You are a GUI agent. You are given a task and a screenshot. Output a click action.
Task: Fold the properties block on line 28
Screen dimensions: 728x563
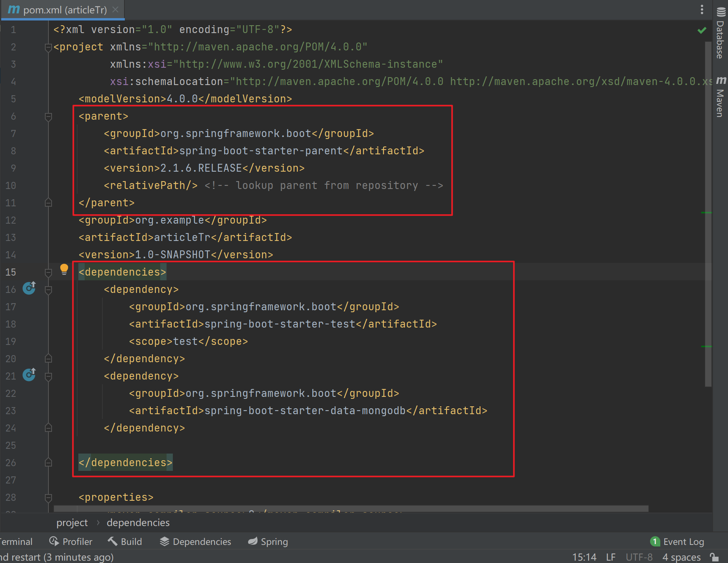[48, 498]
